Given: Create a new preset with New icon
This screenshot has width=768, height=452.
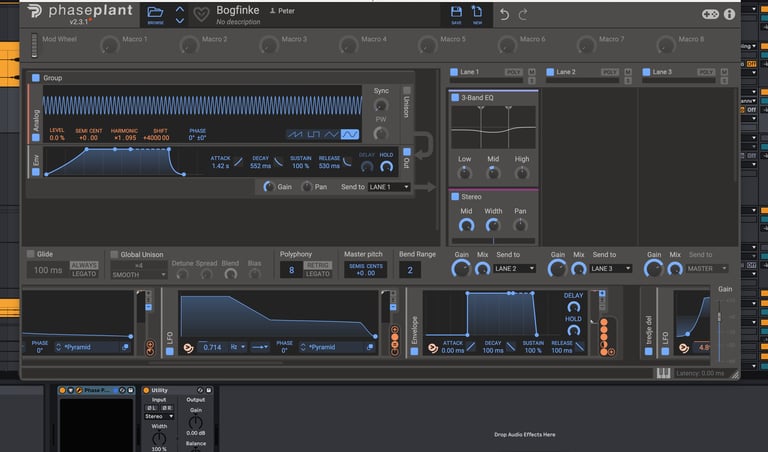Looking at the screenshot, I should (478, 14).
